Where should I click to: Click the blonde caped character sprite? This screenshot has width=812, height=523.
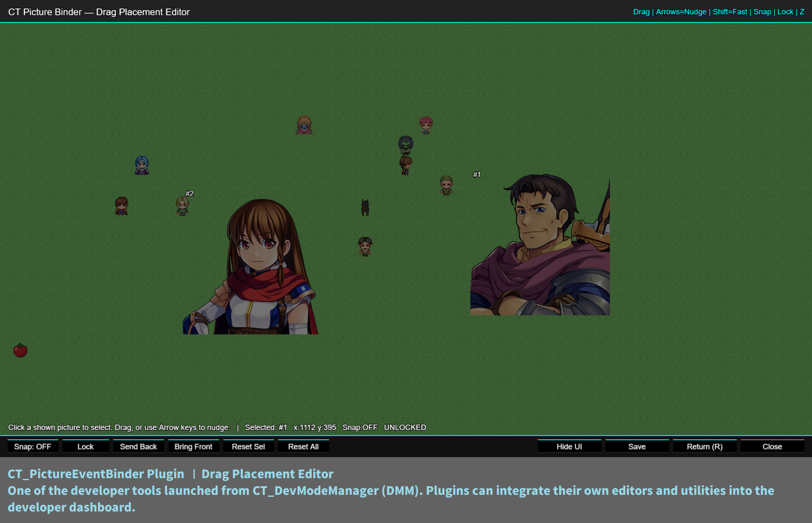[304, 125]
